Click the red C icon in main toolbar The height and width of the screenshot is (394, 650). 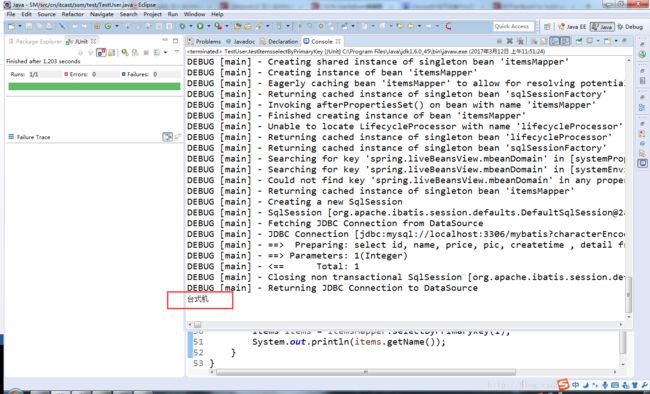tap(448, 26)
